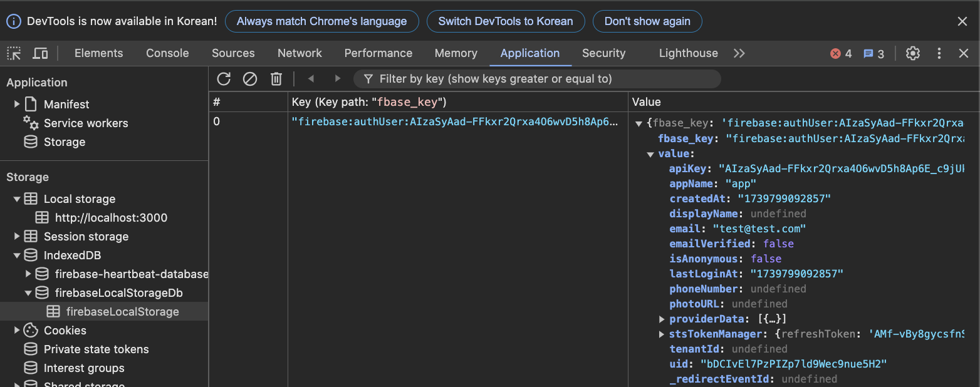Collapse the Local storage section
The image size is (980, 387).
coord(17,199)
